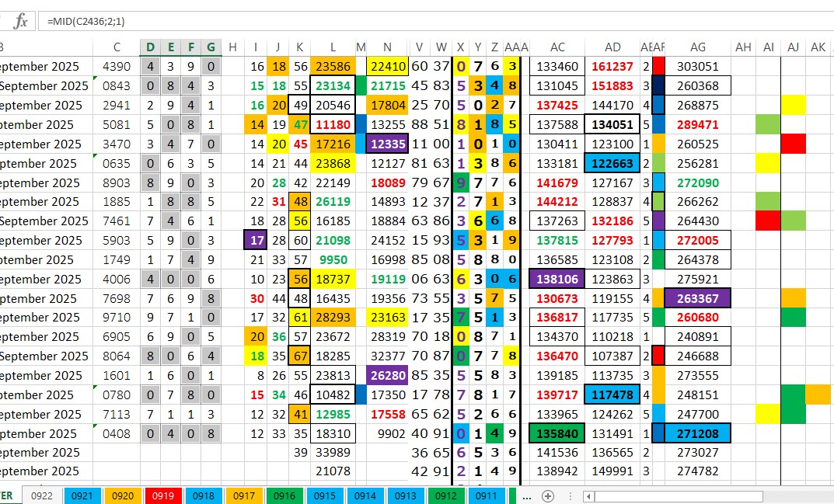Image resolution: width=834 pixels, height=504 pixels.
Task: Click the blue cell with 122663
Action: (x=612, y=163)
